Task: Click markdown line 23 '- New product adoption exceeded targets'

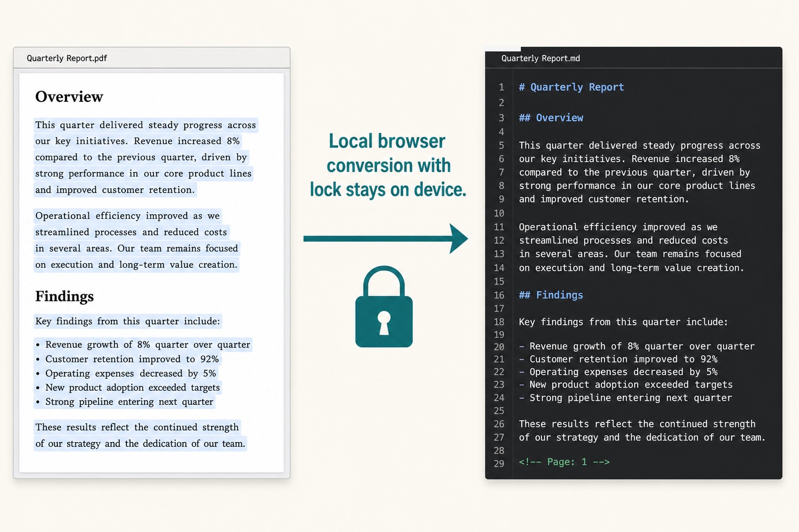Action: [x=626, y=385]
